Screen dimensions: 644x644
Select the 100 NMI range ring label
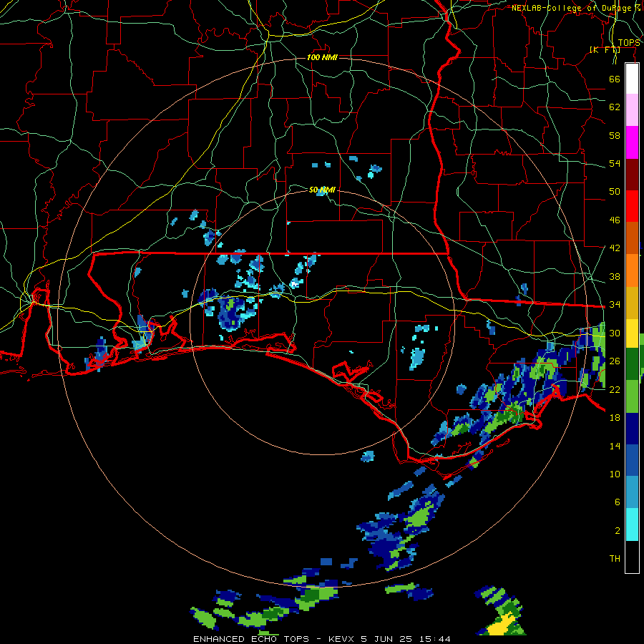(322, 57)
